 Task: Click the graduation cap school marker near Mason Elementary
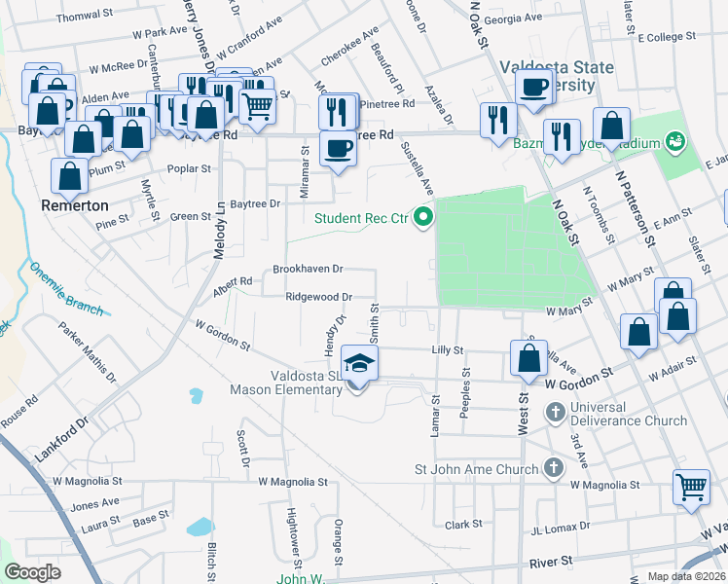(x=359, y=364)
